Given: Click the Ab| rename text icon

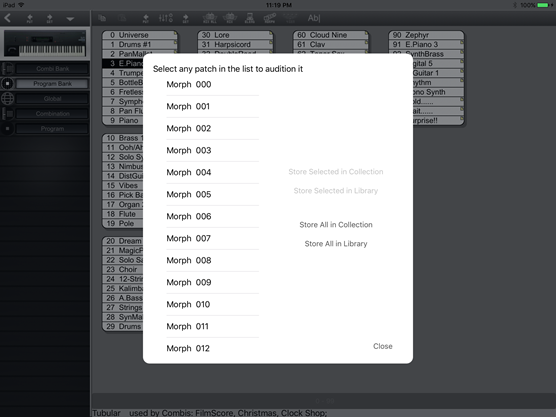Looking at the screenshot, I should (x=314, y=18).
